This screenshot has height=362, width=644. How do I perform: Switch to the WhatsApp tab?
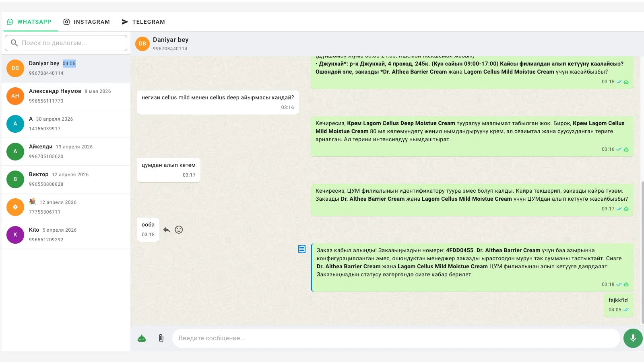pos(30,22)
